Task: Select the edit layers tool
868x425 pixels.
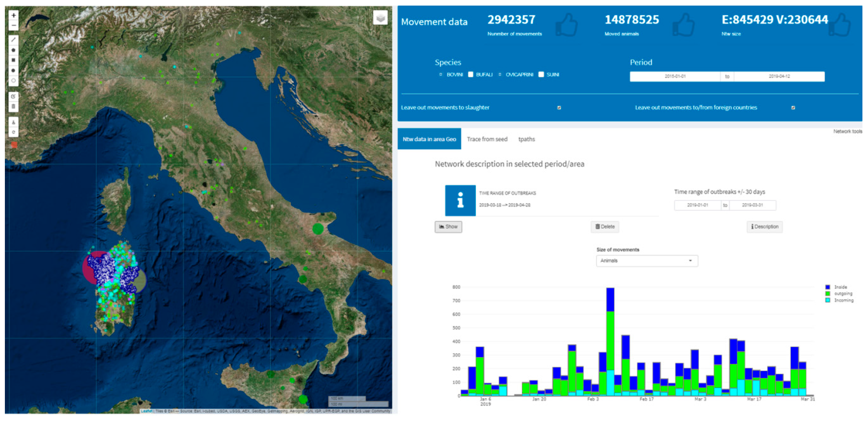Action: pos(13,96)
